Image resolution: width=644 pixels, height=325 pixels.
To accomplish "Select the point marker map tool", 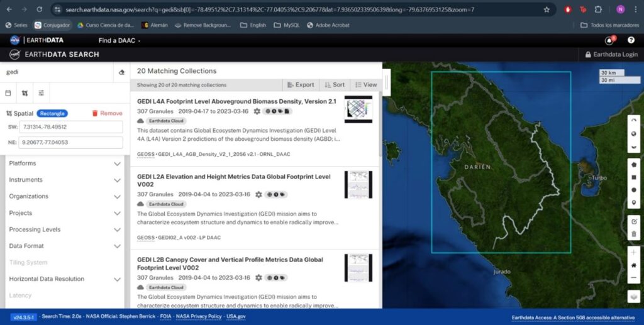I will point(633,202).
